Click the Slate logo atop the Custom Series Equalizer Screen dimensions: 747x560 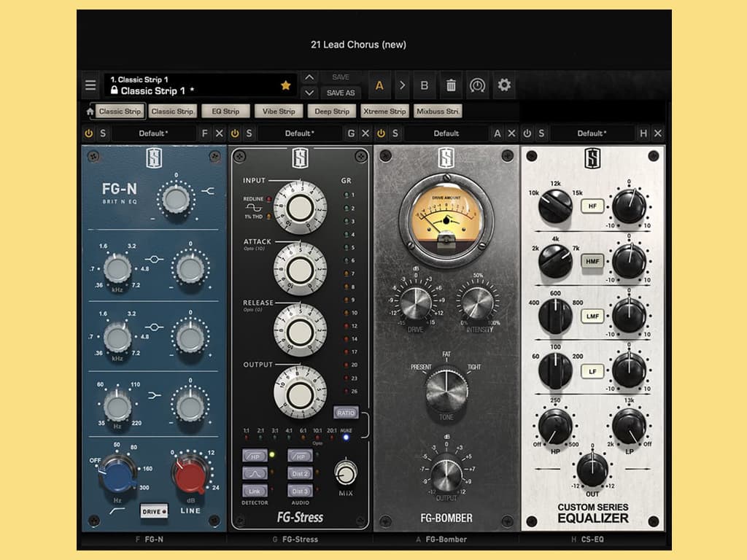592,157
